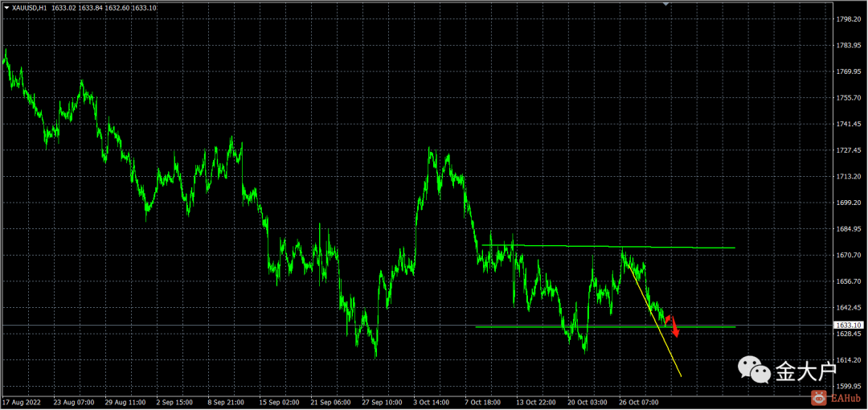Click the 1614.20 price scale label
The height and width of the screenshot is (410, 868).
point(850,360)
